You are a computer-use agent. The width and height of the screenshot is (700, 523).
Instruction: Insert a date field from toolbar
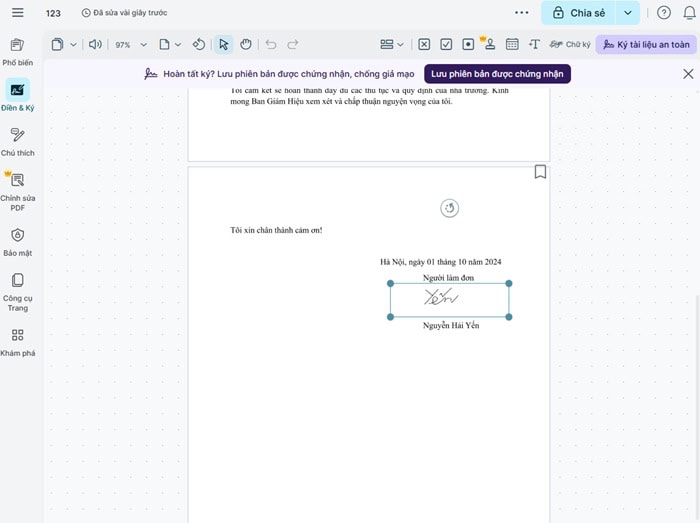coord(512,45)
